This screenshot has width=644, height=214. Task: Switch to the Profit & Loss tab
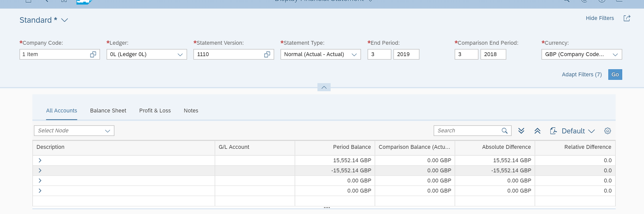(155, 111)
